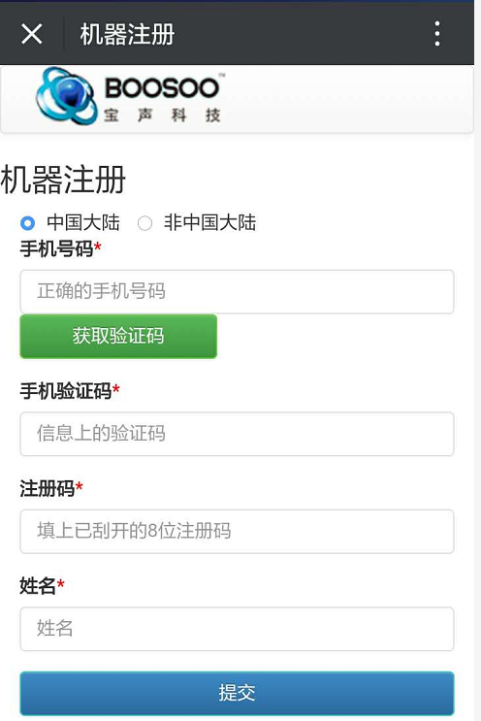481x721 pixels.
Task: Select the 中国大陆 radio button
Action: 28,223
